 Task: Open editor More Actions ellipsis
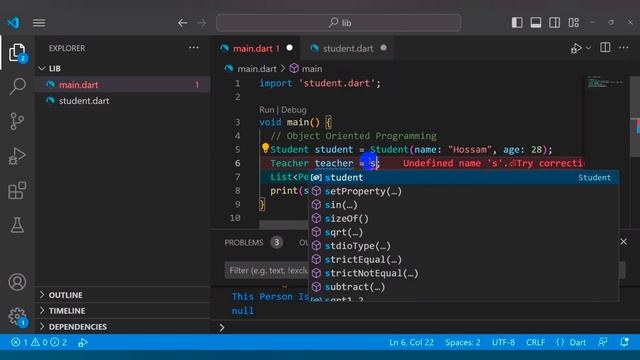tap(624, 48)
